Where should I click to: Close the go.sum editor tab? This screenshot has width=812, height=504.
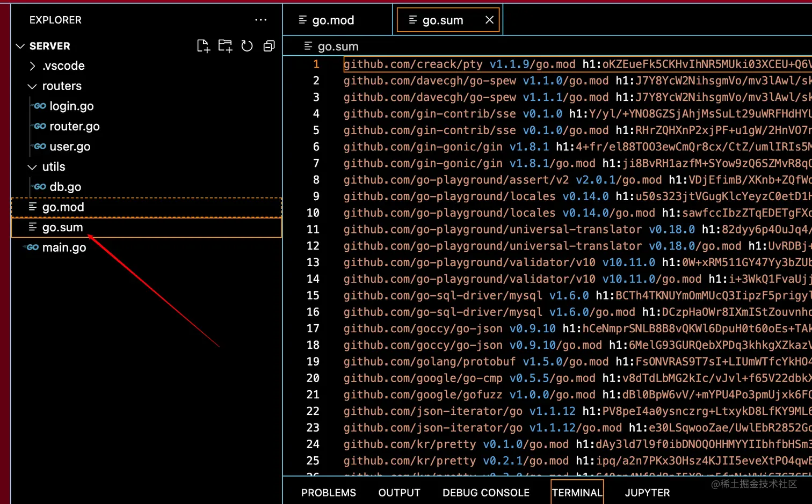489,20
